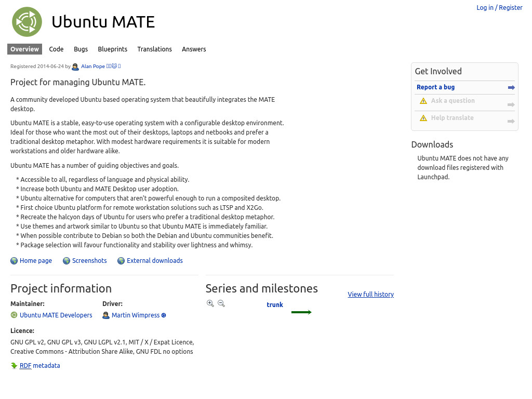Screen dimensions: 532x399
Task: Click the Help translate link
Action: (x=453, y=118)
